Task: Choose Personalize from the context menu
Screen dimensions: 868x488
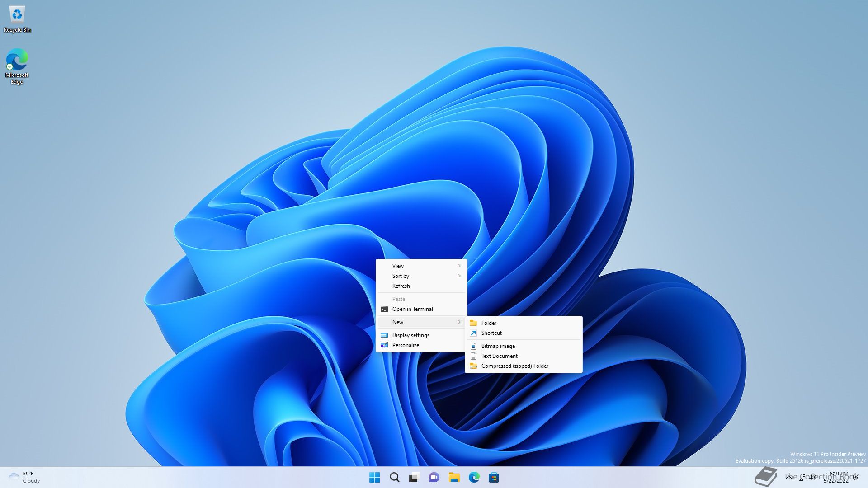Action: [x=421, y=345]
